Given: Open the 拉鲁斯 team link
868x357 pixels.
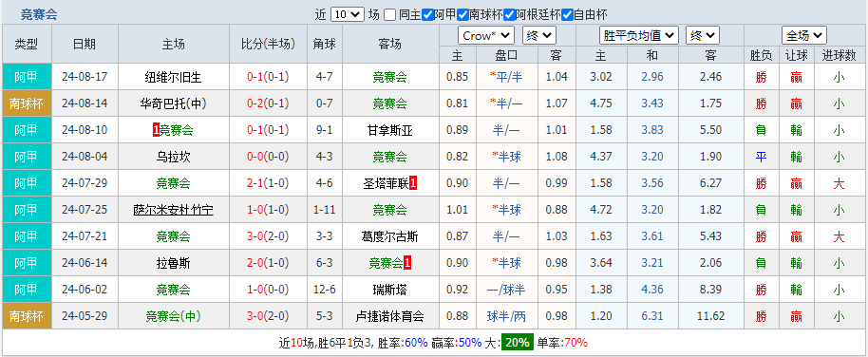Looking at the screenshot, I should pos(174,263).
